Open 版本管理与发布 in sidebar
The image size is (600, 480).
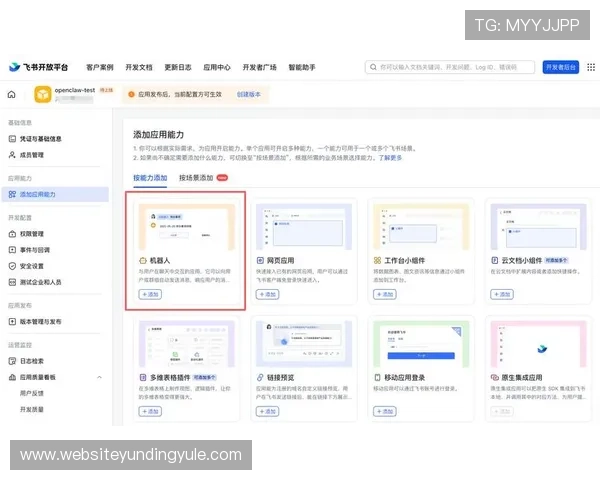click(41, 322)
